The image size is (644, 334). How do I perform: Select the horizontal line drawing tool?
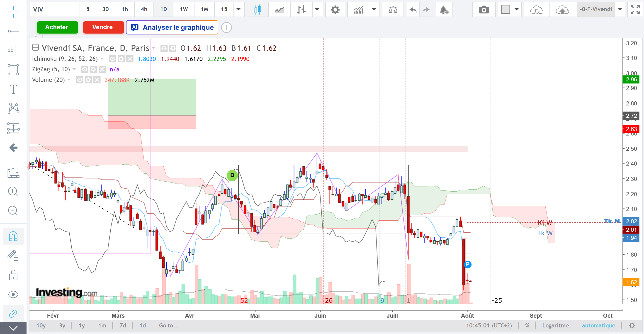13,31
